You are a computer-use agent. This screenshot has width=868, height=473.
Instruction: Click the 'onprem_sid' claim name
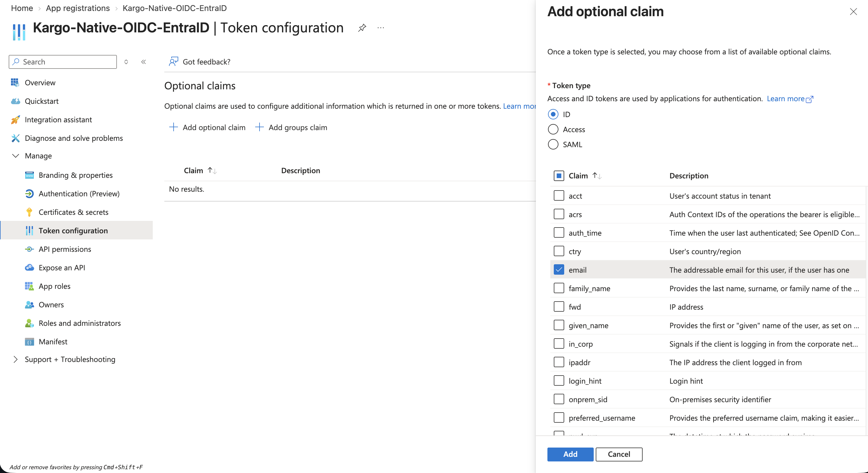click(588, 399)
